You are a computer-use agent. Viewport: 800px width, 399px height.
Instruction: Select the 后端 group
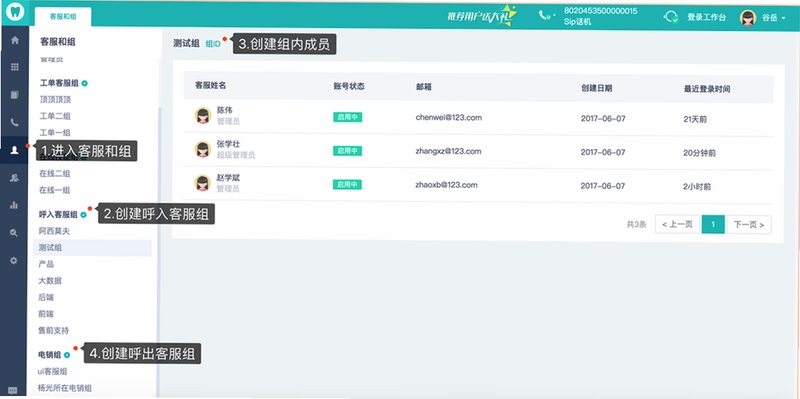coord(46,297)
